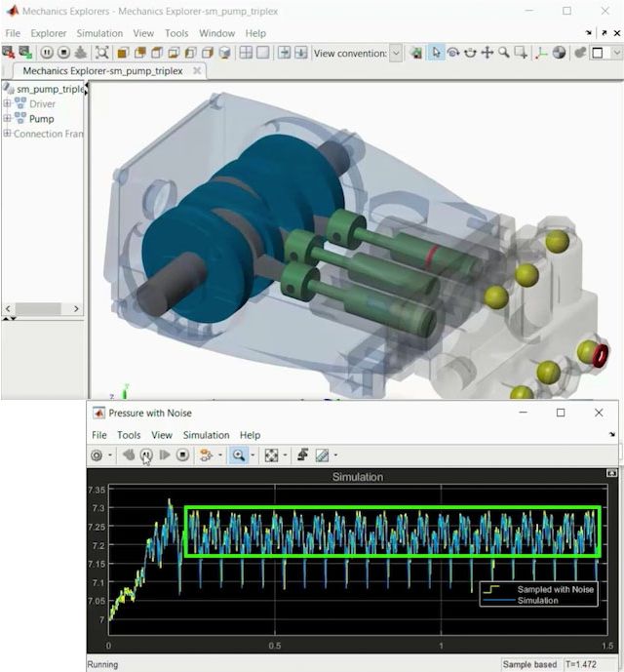Switch to isometric view icon

point(225,53)
